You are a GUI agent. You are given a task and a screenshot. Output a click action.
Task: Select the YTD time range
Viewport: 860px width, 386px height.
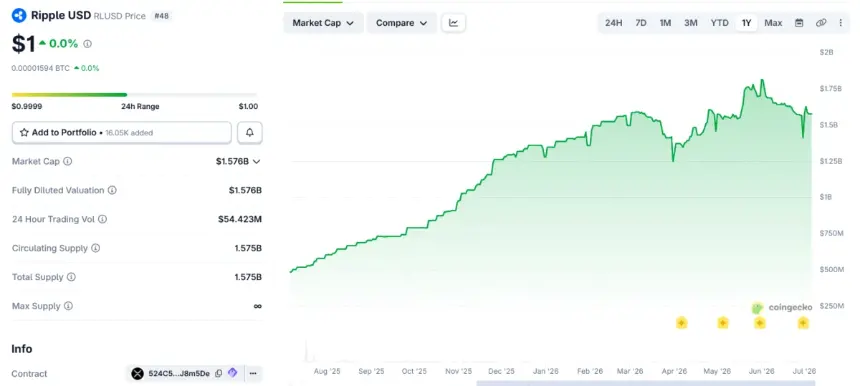click(x=720, y=23)
